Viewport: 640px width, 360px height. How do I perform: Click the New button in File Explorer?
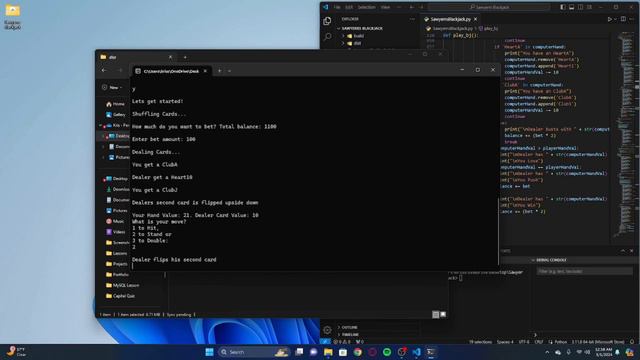[x=112, y=87]
